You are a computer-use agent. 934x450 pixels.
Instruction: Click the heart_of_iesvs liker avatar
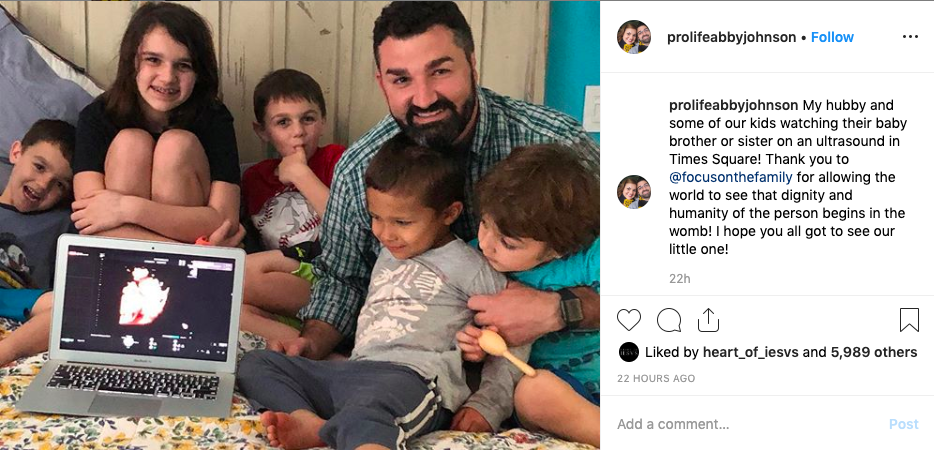(x=628, y=352)
